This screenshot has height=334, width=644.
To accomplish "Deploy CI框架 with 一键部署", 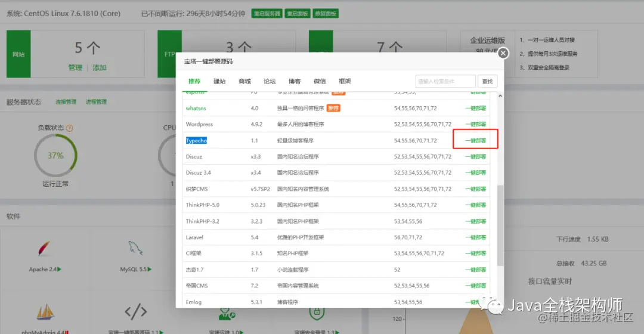I will (476, 253).
